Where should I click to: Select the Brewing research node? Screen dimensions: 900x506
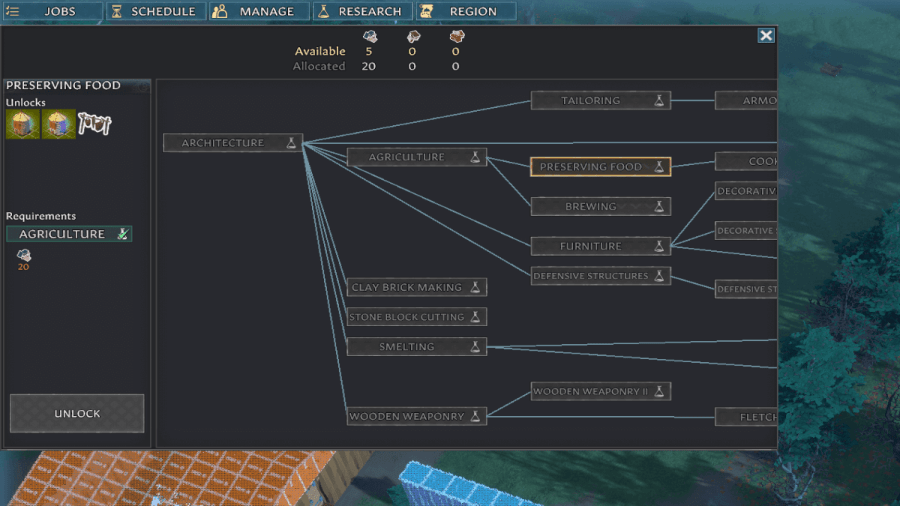click(590, 207)
